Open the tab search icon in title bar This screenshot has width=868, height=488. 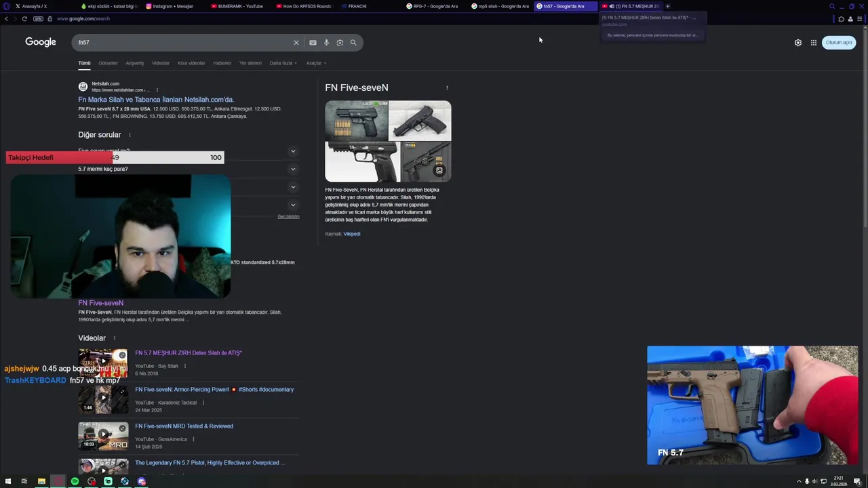point(832,6)
